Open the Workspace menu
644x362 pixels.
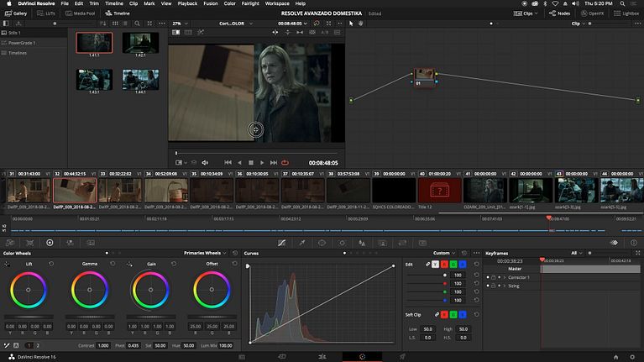click(277, 3)
